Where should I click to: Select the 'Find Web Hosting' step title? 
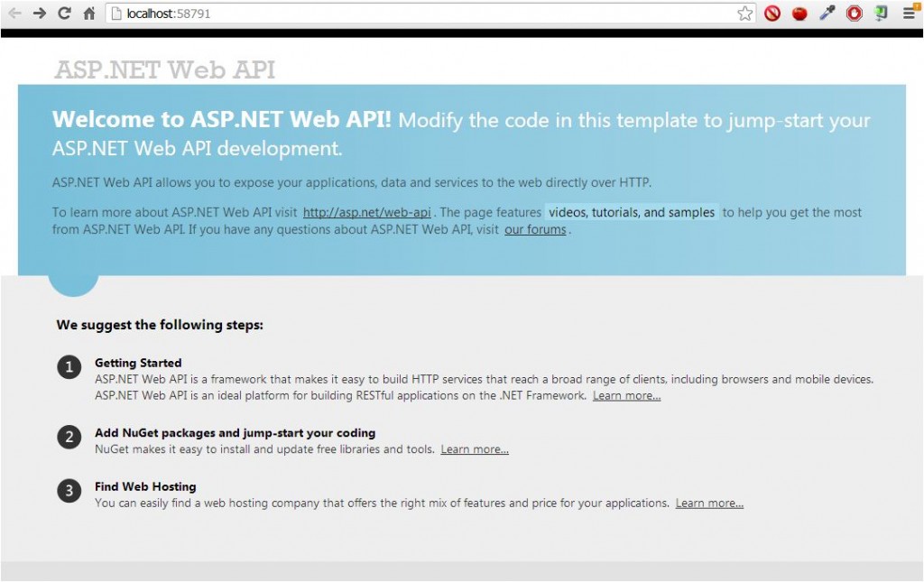pyautogui.click(x=145, y=486)
